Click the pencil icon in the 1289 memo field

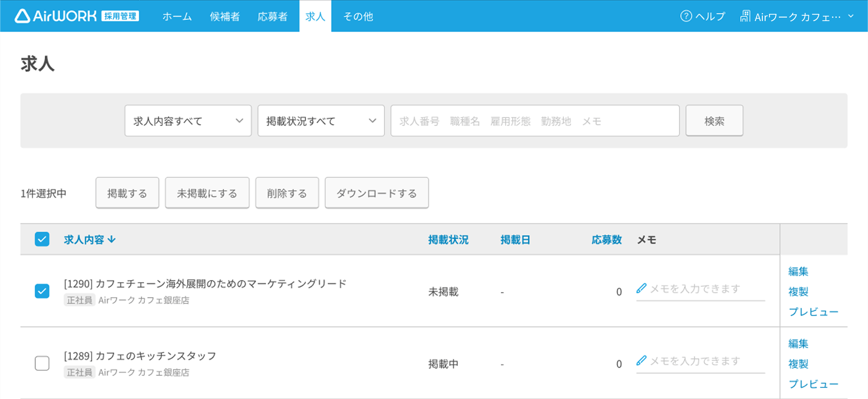point(641,360)
